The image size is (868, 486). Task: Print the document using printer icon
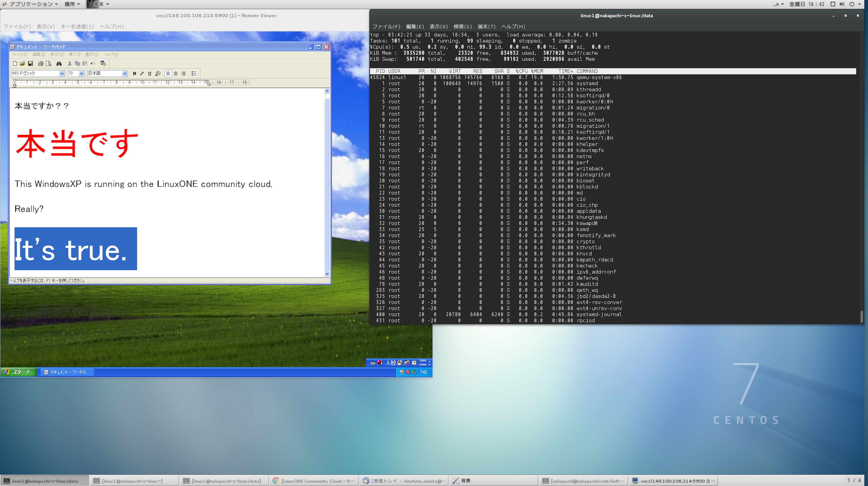pyautogui.click(x=41, y=63)
